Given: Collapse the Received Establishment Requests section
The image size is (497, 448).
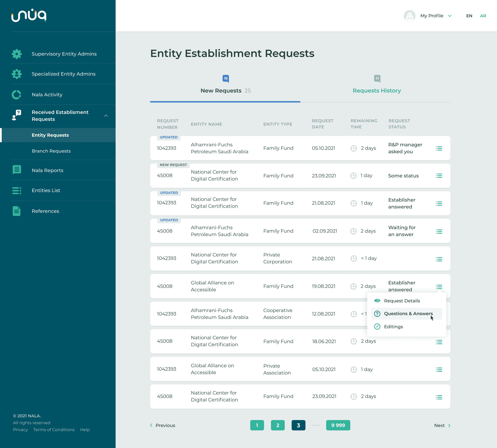Looking at the screenshot, I should [106, 116].
